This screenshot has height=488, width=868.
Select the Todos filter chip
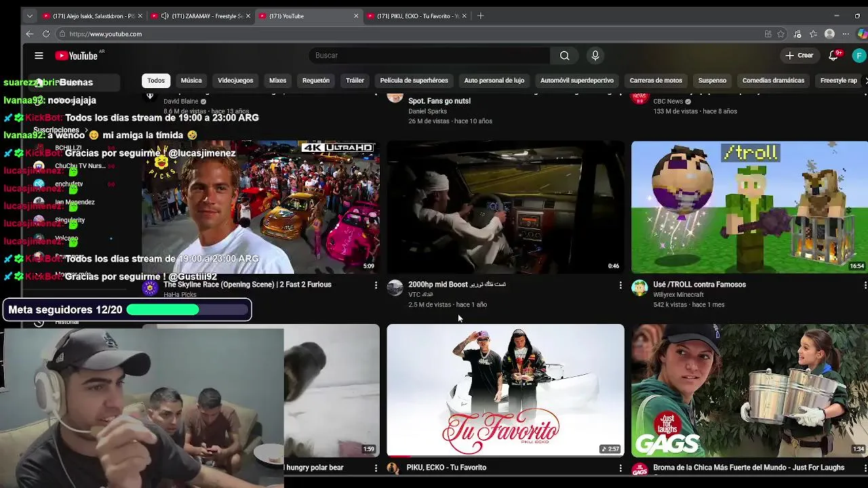pos(156,81)
